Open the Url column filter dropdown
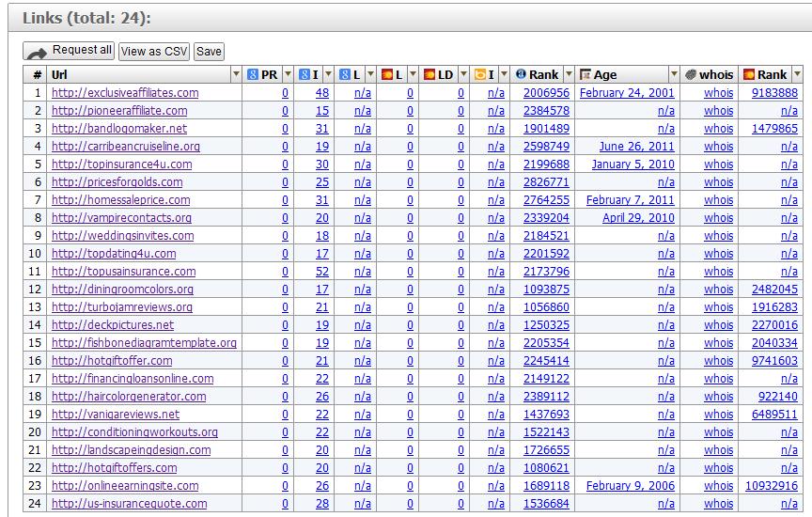812x517 pixels. coord(236,74)
